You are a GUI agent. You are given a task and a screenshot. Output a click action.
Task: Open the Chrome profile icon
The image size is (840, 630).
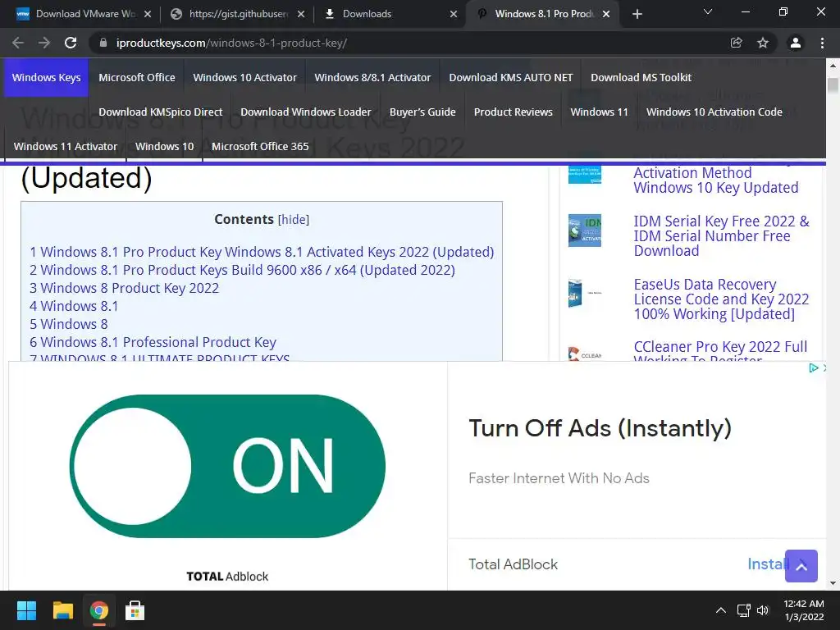pyautogui.click(x=796, y=43)
